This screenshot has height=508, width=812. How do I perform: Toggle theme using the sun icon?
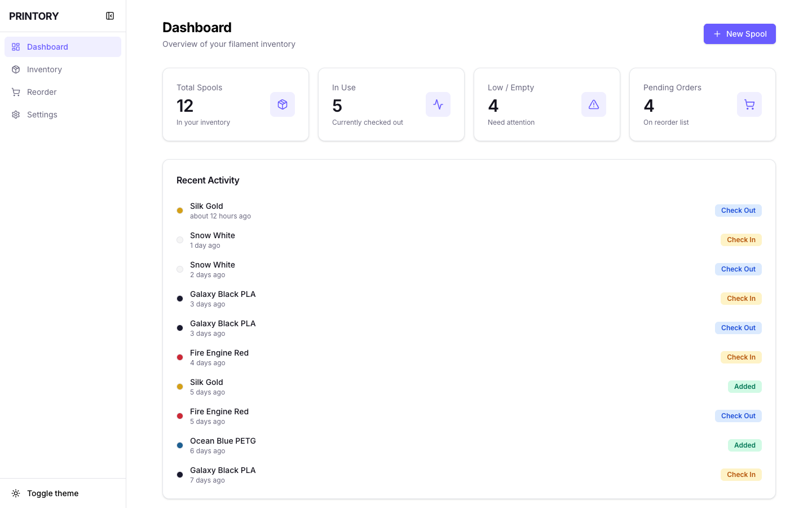(16, 493)
